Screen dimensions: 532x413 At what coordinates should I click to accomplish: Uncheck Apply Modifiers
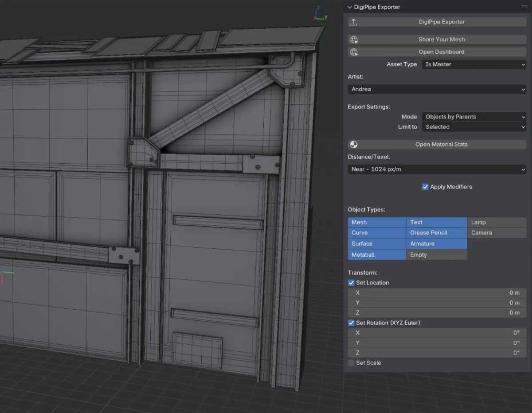coord(425,187)
